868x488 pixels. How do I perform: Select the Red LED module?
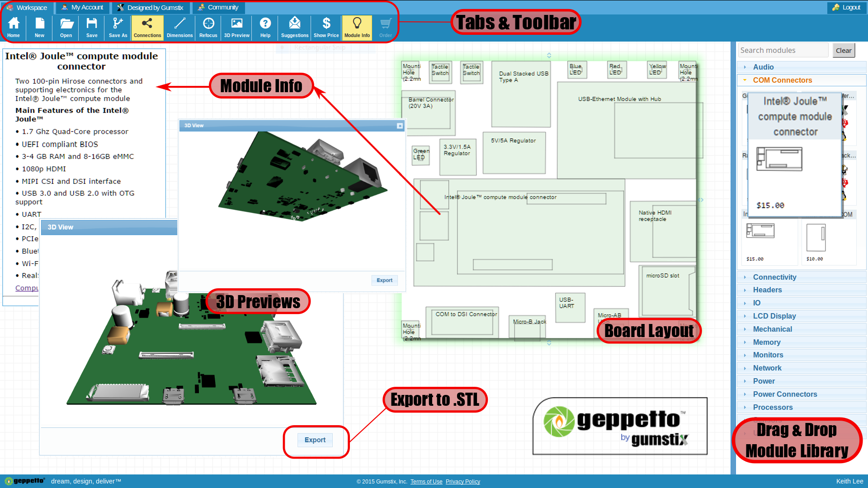[617, 70]
